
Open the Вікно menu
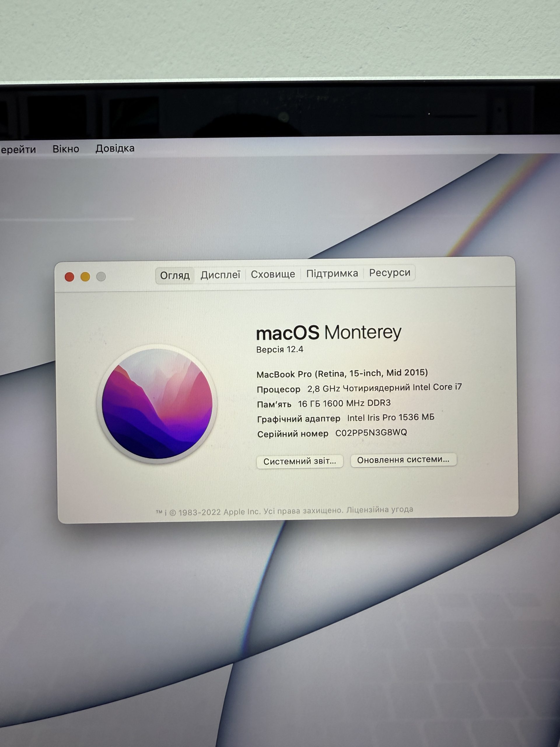66,149
